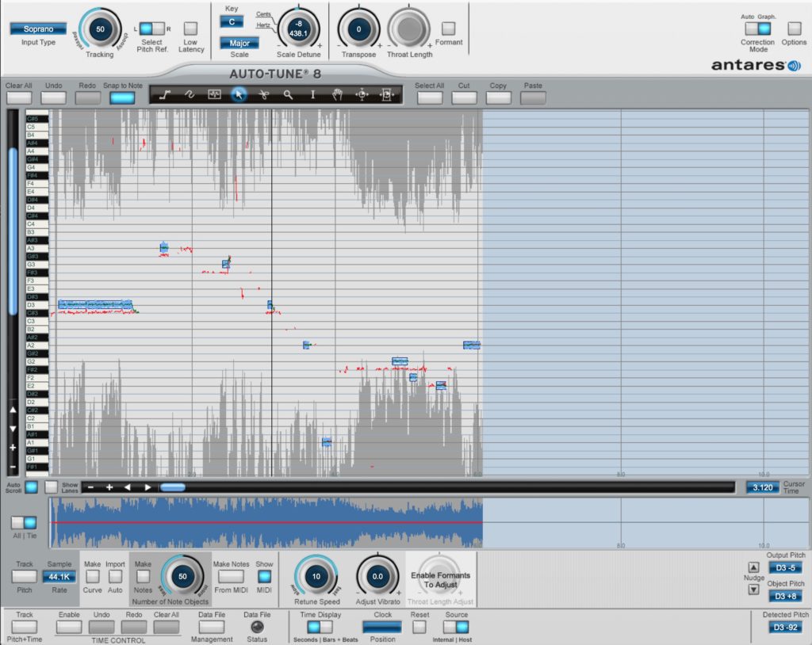
Task: Click the scroll left arrow in timeline bar
Action: click(x=128, y=487)
